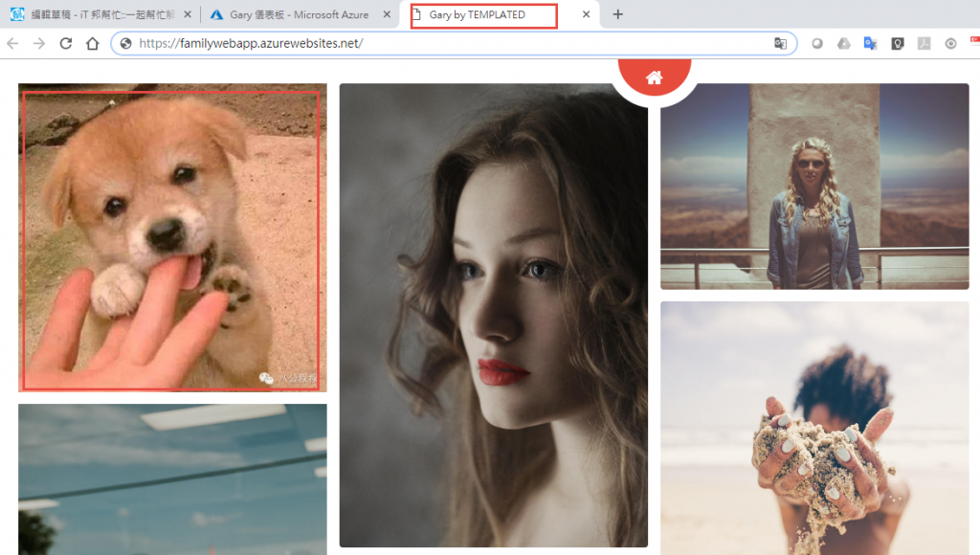The width and height of the screenshot is (980, 555).
Task: Open a new browser tab
Action: (617, 14)
